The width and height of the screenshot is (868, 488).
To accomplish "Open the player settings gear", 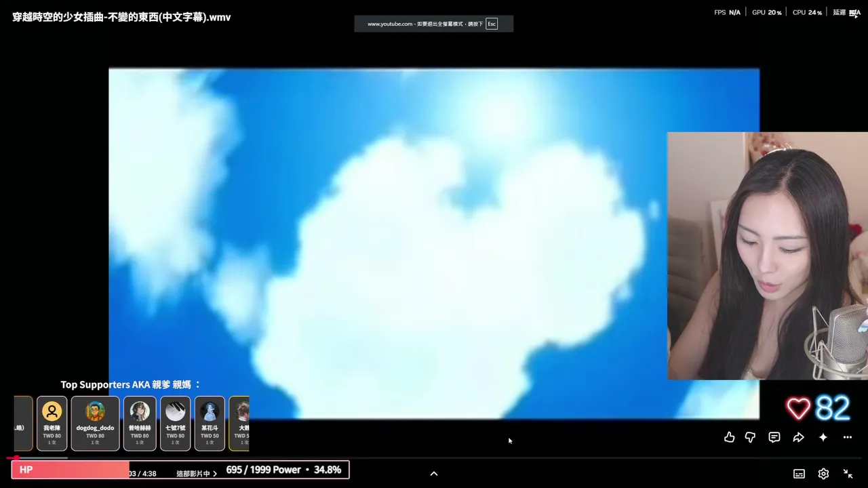I will [823, 474].
